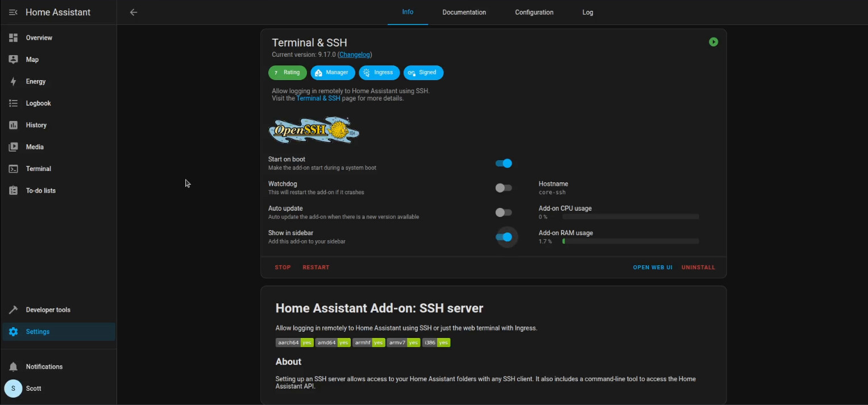Toggle the Show in sidebar switch
This screenshot has width=868, height=405.
click(x=504, y=237)
